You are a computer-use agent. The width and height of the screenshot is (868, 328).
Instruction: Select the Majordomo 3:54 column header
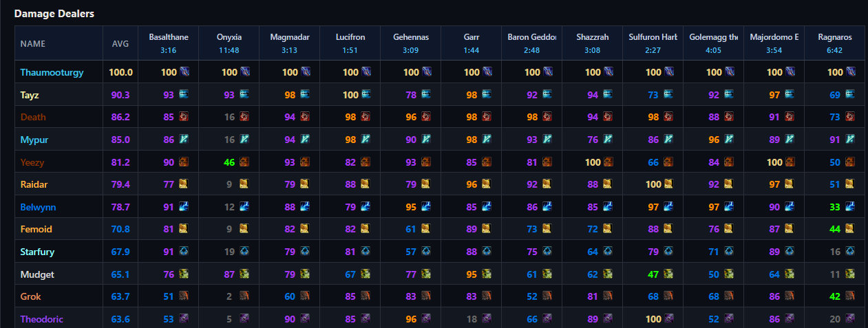point(774,43)
